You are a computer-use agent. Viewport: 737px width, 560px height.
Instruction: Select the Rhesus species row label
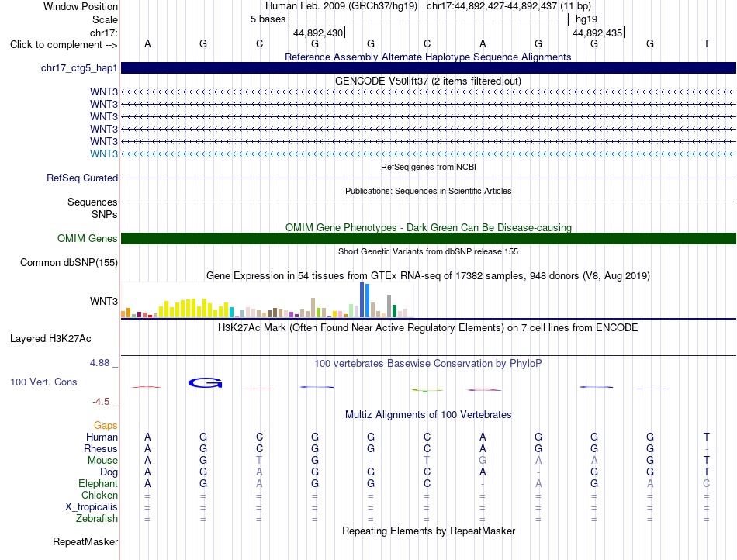pos(101,448)
